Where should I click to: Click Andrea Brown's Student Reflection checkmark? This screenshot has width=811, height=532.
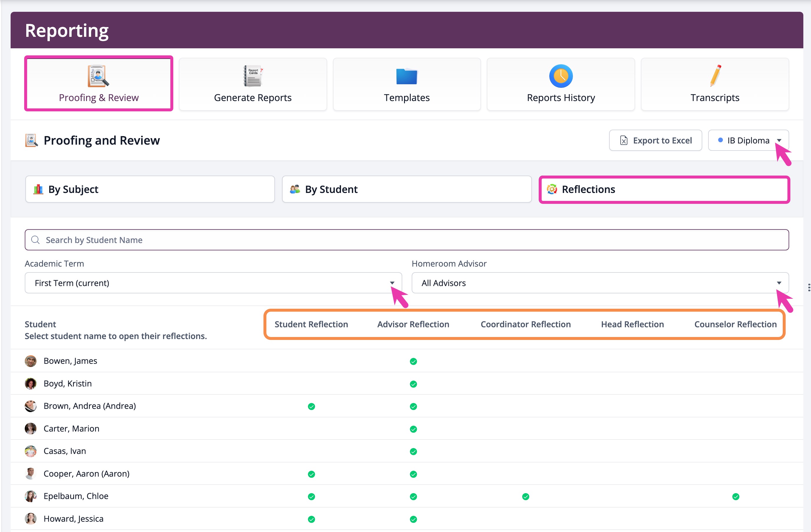tap(311, 406)
